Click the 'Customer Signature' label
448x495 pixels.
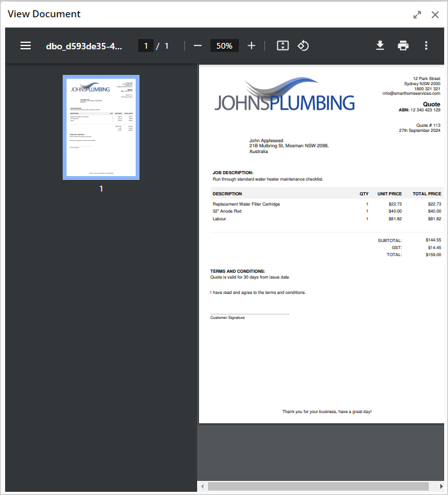227,318
